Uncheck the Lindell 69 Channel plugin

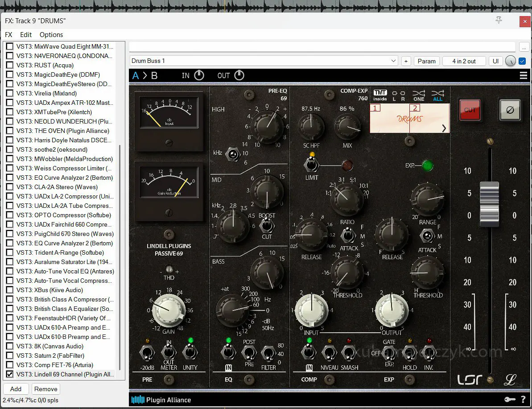(x=9, y=374)
